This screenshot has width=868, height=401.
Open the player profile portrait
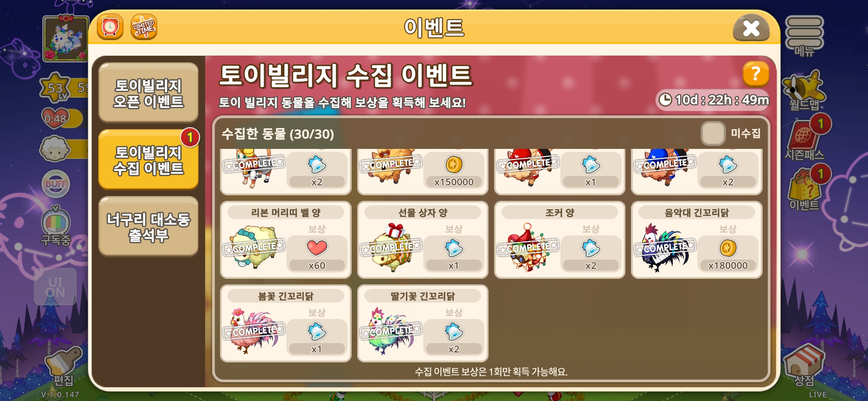[x=66, y=39]
